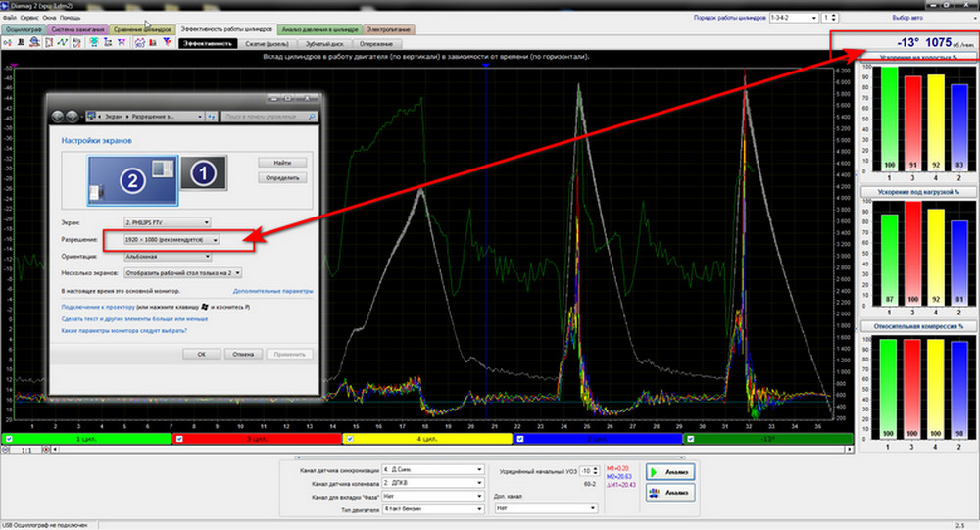Click the zoom icon right of 1:1

point(46,450)
